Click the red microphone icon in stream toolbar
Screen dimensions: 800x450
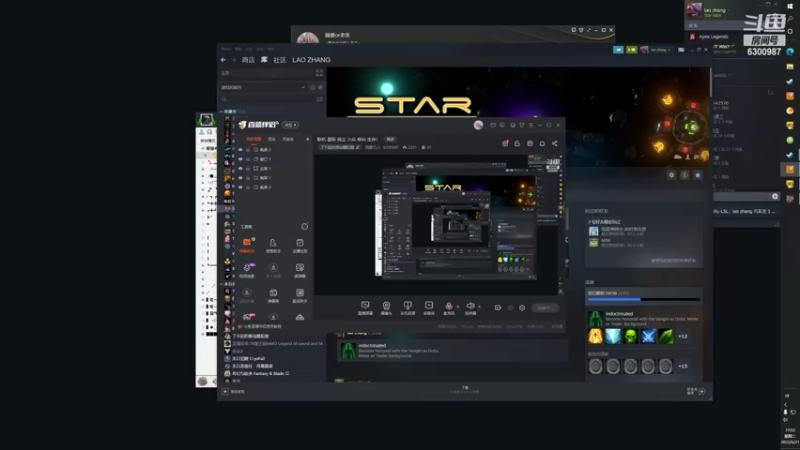point(448,308)
